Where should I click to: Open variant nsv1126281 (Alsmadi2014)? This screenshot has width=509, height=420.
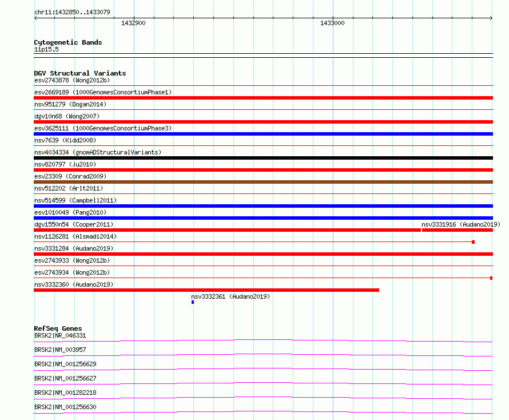tap(75, 236)
